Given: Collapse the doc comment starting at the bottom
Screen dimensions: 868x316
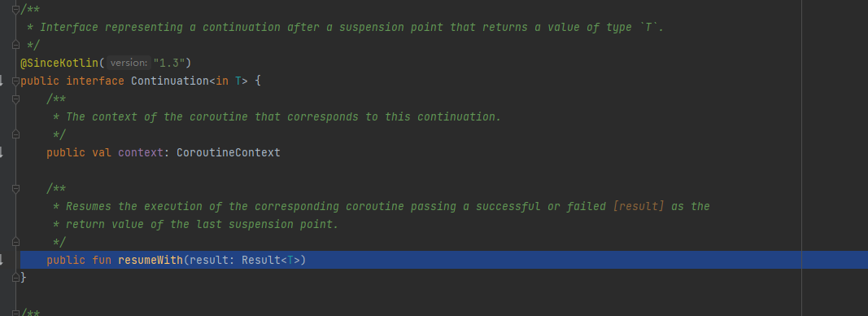Looking at the screenshot, I should pos(15,313).
